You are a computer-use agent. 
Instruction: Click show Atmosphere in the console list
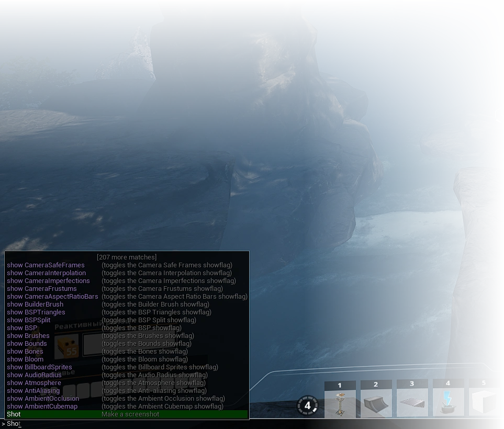pos(34,383)
